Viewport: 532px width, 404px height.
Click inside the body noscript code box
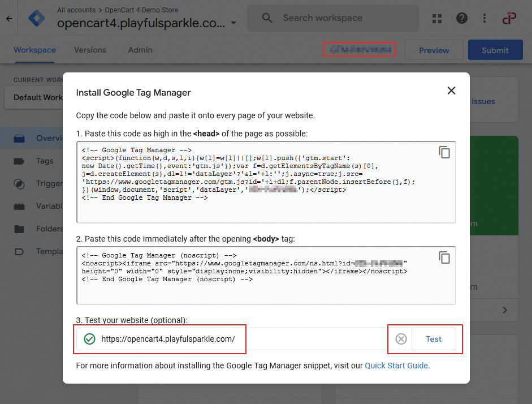[266, 276]
